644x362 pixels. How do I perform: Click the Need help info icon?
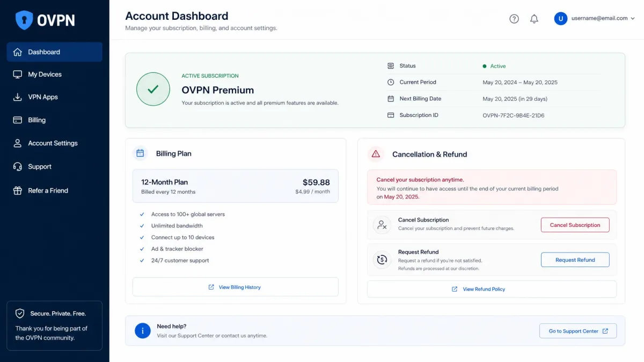(x=142, y=330)
